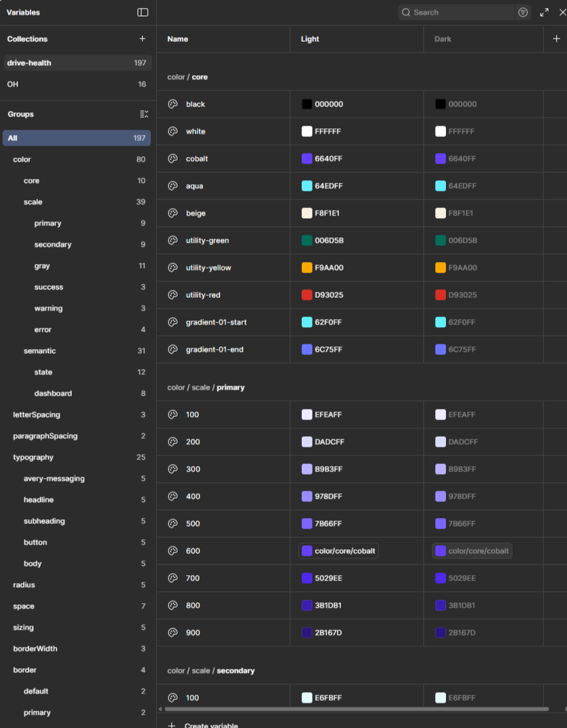Expand the variables panel to full size

click(544, 12)
